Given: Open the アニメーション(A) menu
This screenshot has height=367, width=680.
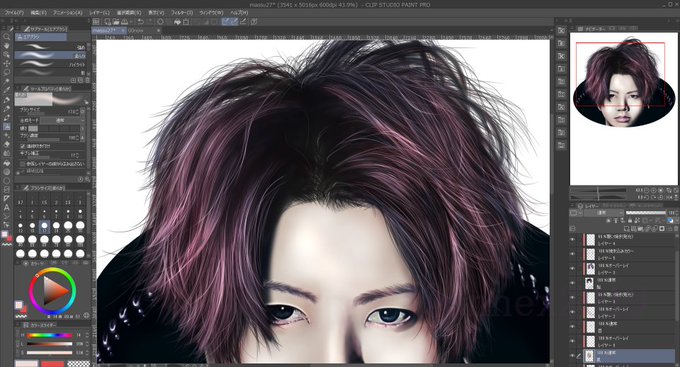Looking at the screenshot, I should click(x=68, y=13).
